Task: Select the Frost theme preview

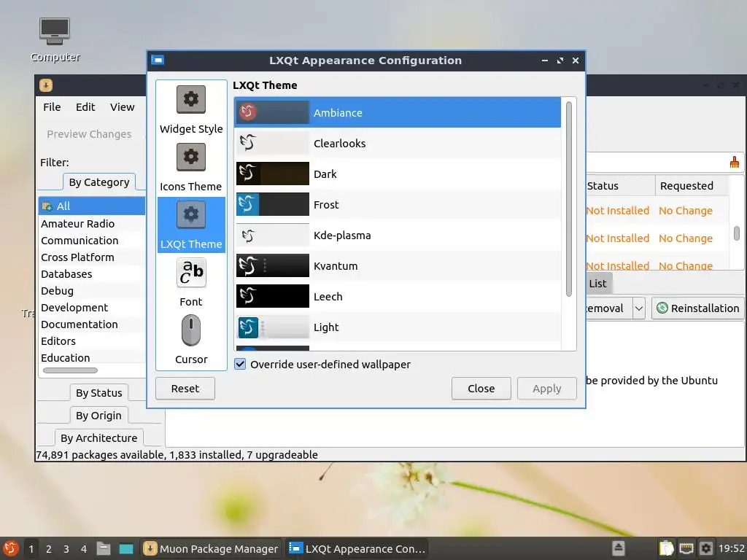Action: tap(273, 204)
